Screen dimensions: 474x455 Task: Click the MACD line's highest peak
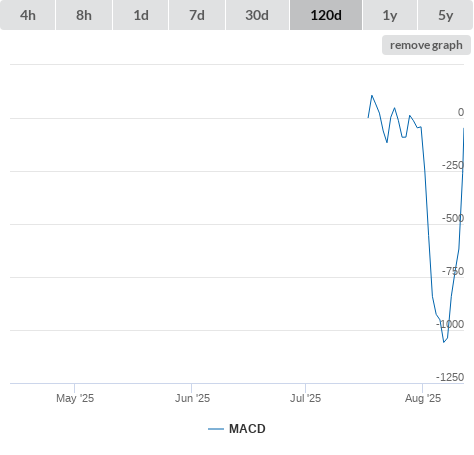coord(372,96)
